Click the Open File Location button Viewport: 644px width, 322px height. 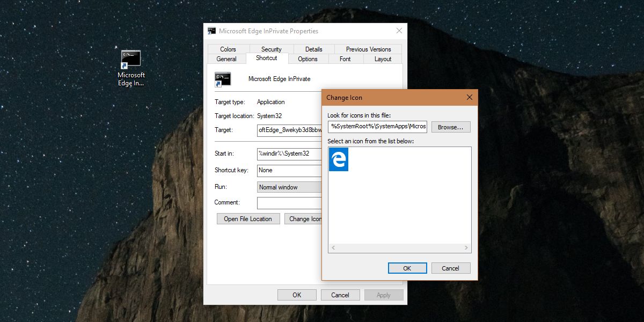click(x=248, y=218)
